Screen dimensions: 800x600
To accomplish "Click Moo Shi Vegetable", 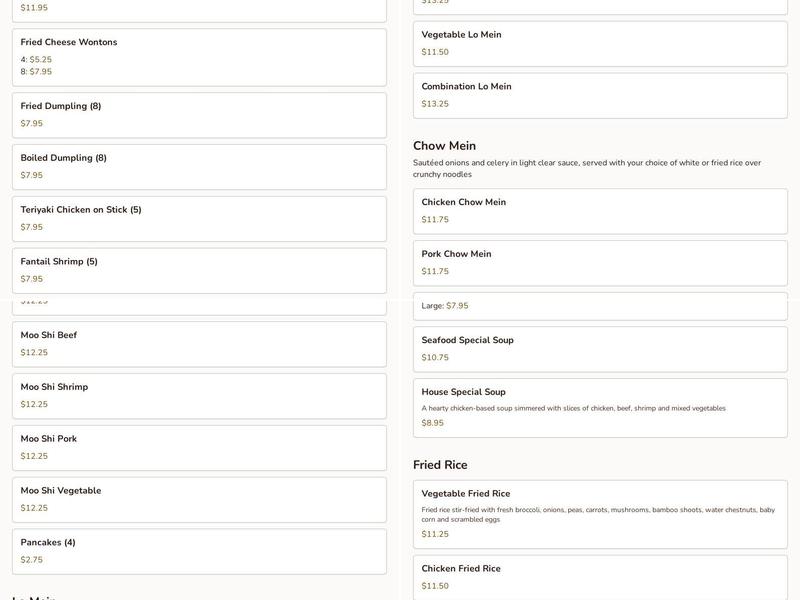I will [199, 500].
